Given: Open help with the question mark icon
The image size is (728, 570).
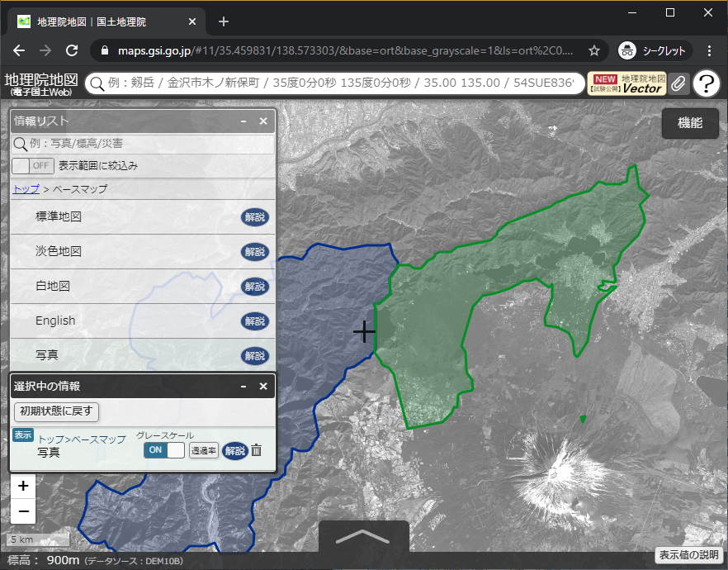Looking at the screenshot, I should pyautogui.click(x=707, y=83).
